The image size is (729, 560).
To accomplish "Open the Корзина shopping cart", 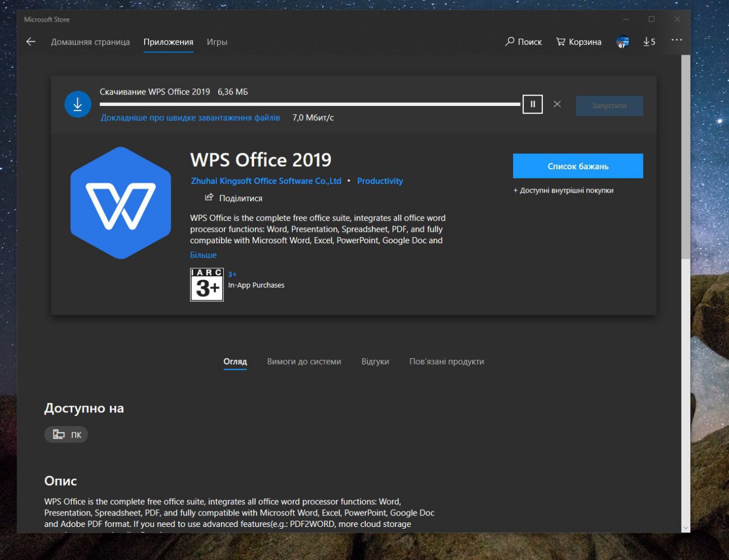I will click(579, 42).
